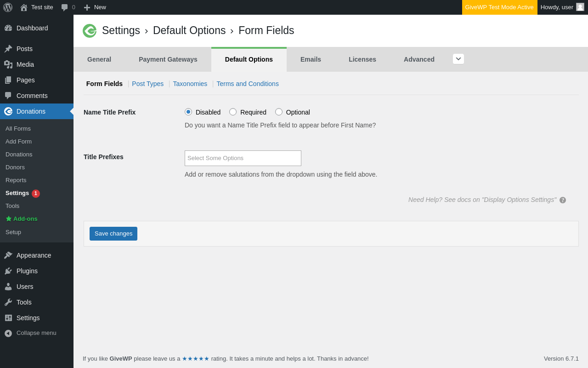The width and height of the screenshot is (588, 368).
Task: Collapse menu using the arrow icon
Action: coord(8,333)
